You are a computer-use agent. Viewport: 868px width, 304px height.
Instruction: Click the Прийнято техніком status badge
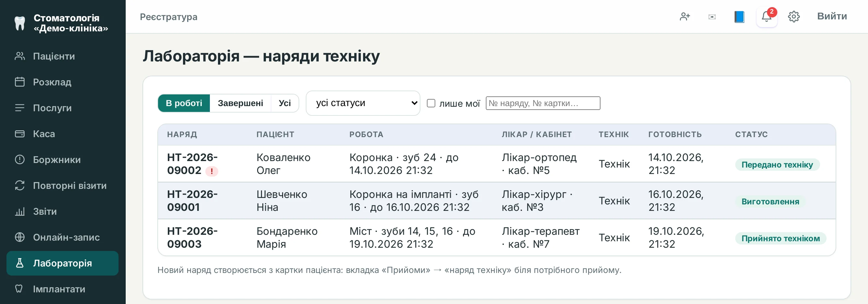pyautogui.click(x=781, y=238)
